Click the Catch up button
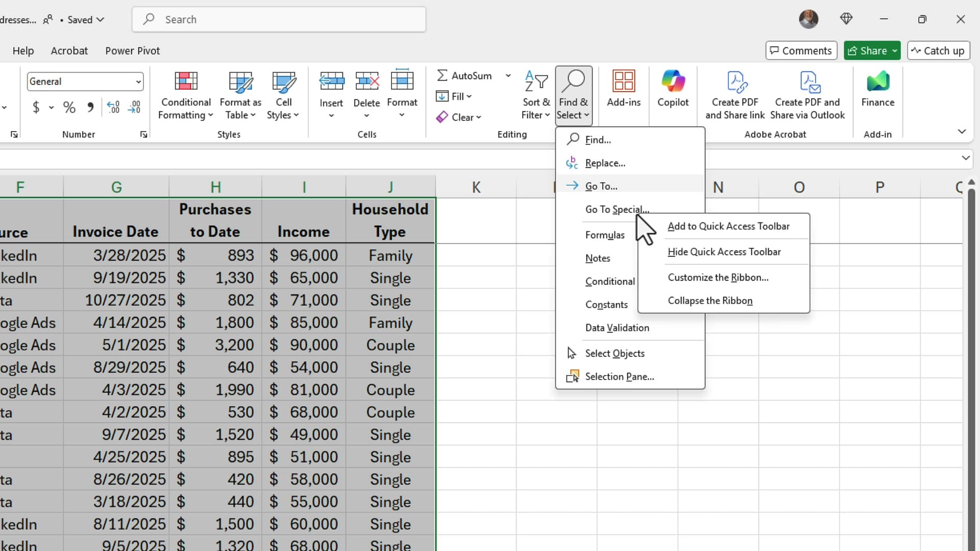 (x=938, y=51)
